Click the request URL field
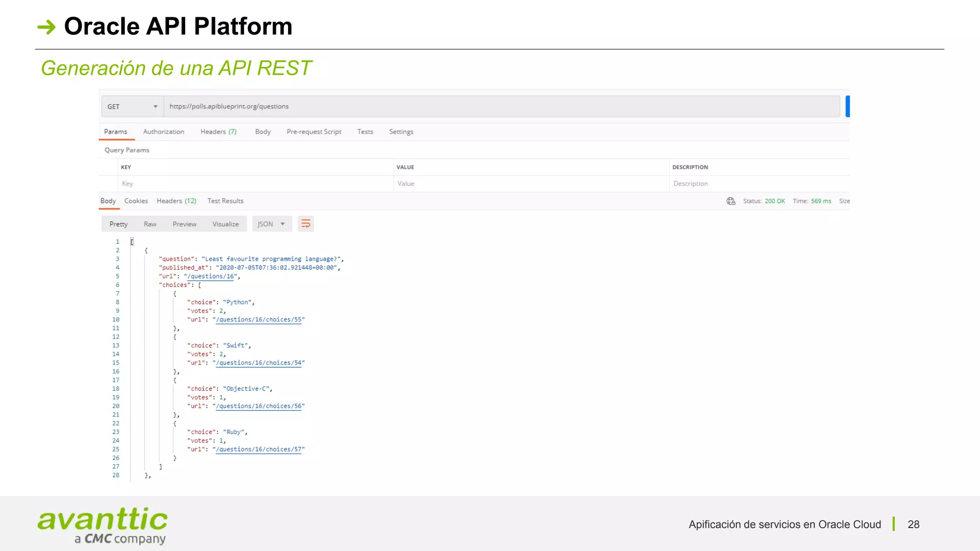 tap(501, 107)
